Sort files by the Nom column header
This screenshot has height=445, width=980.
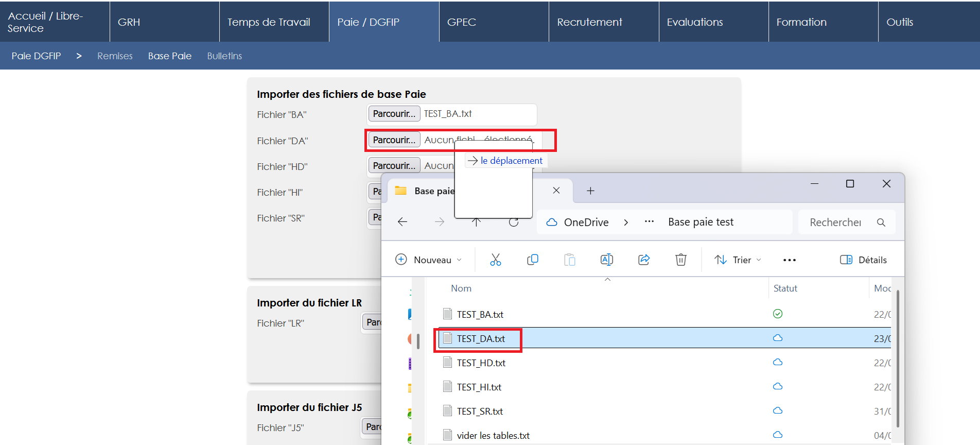coord(461,288)
